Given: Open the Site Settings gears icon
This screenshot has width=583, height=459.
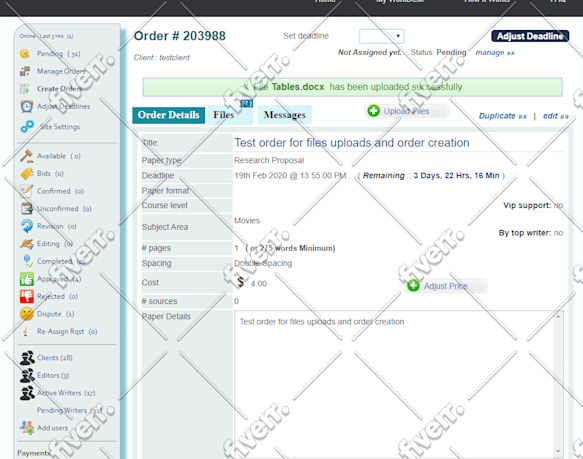Looking at the screenshot, I should click(28, 126).
